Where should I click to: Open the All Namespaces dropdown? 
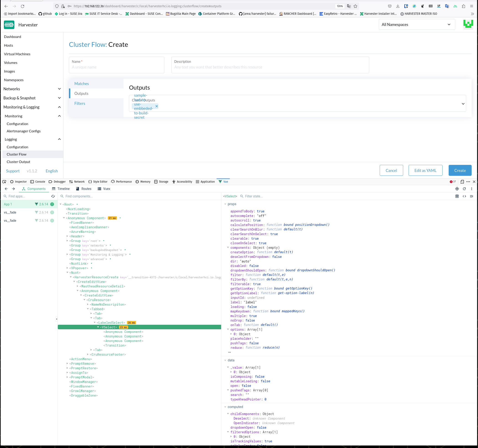tap(417, 24)
